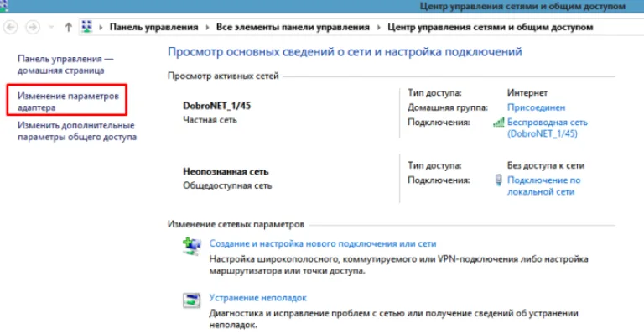The width and height of the screenshot is (644, 334).
Task: Click the wireless signal strength icon
Action: coord(499,122)
